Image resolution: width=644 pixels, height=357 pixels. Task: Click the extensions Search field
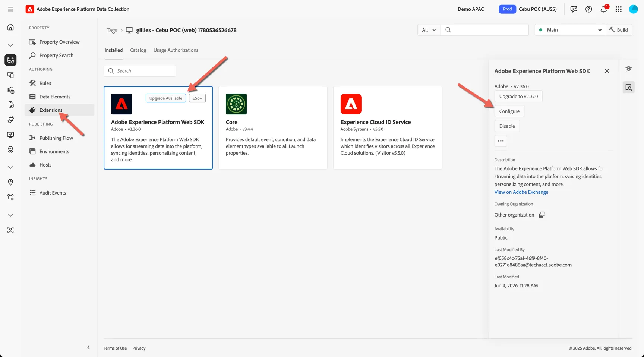click(x=140, y=71)
